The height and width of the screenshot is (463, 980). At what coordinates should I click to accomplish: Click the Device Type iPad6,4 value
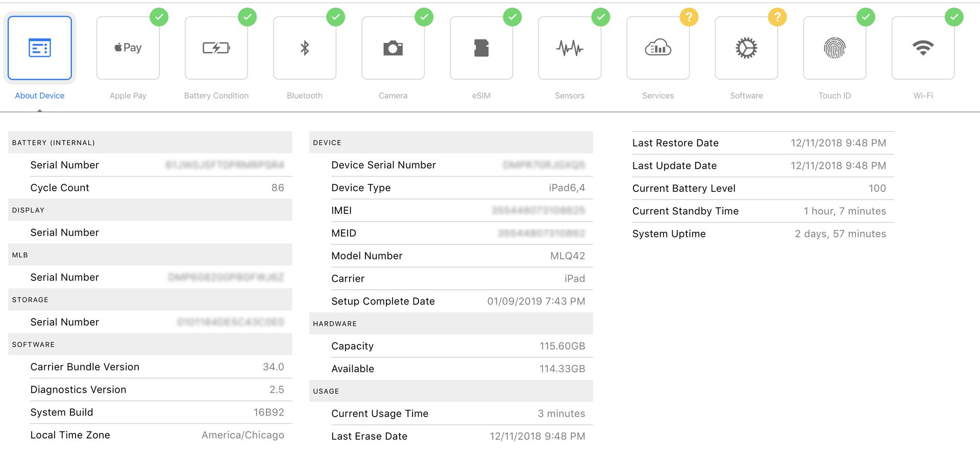(x=567, y=188)
